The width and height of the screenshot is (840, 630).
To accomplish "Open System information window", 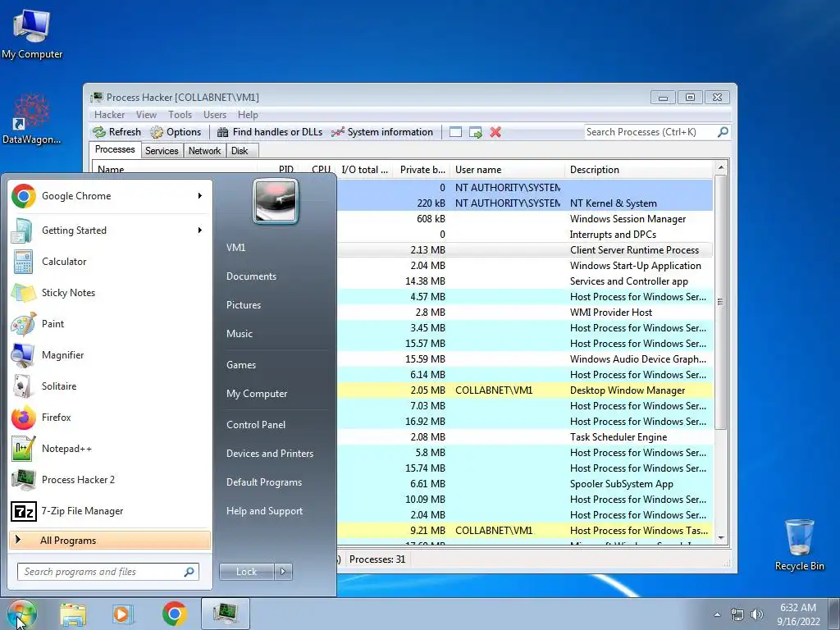I will [x=382, y=132].
